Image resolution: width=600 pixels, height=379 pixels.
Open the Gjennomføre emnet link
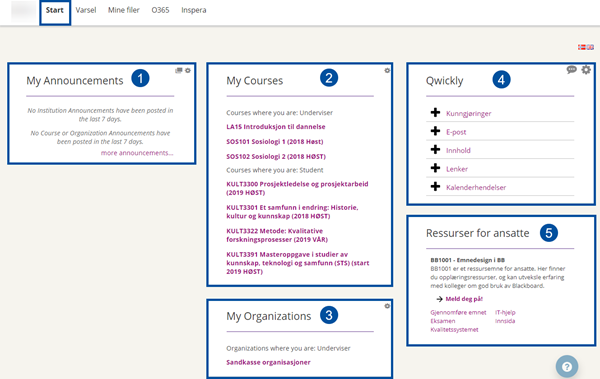pos(458,312)
